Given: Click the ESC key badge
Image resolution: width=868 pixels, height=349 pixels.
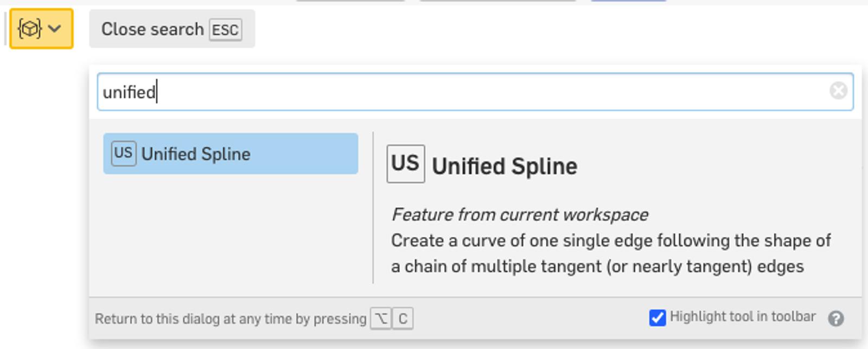Looking at the screenshot, I should [x=225, y=30].
